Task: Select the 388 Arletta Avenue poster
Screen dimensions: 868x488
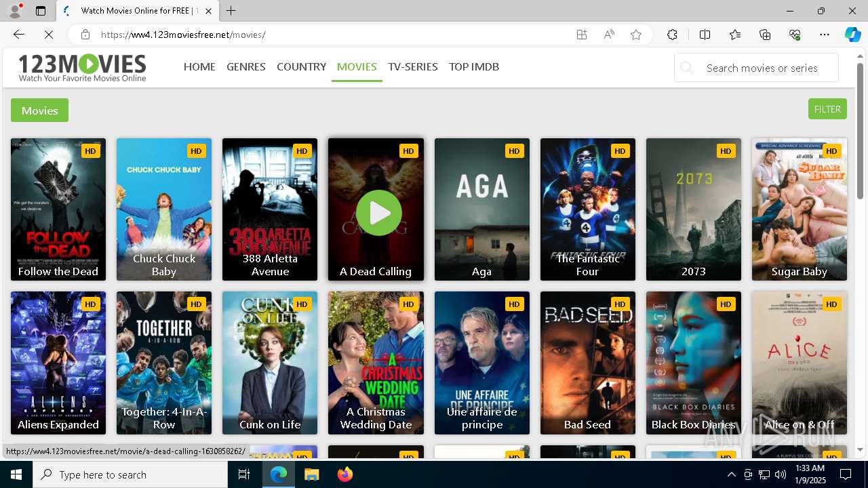Action: pos(270,209)
